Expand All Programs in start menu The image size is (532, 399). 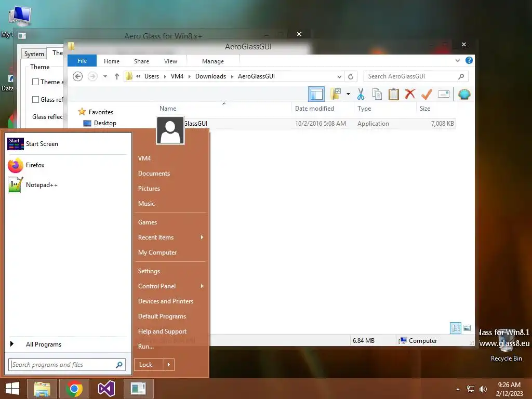[x=67, y=344]
